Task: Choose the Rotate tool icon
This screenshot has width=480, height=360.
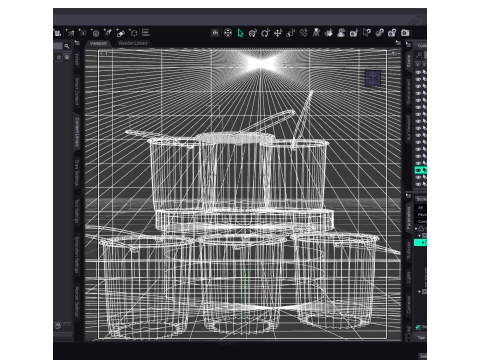Action: [x=265, y=33]
